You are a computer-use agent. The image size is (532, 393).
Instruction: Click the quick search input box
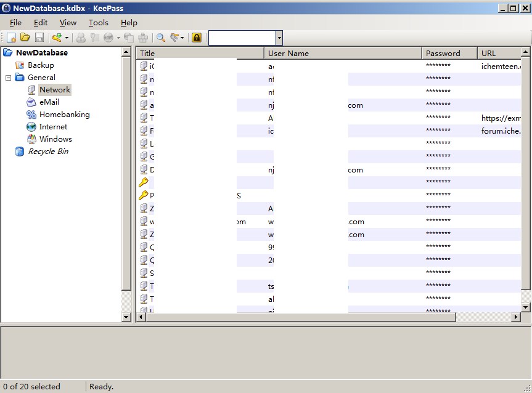242,38
